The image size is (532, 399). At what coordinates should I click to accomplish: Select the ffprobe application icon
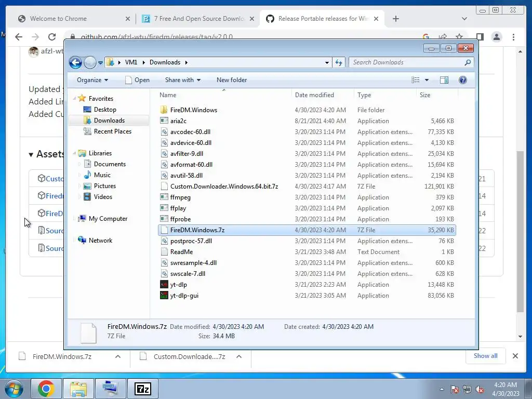164,219
